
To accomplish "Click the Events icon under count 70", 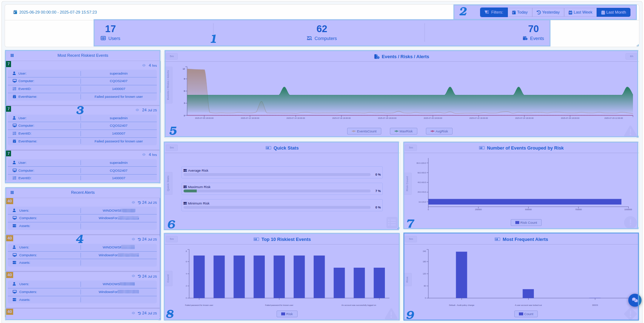I will pyautogui.click(x=525, y=39).
